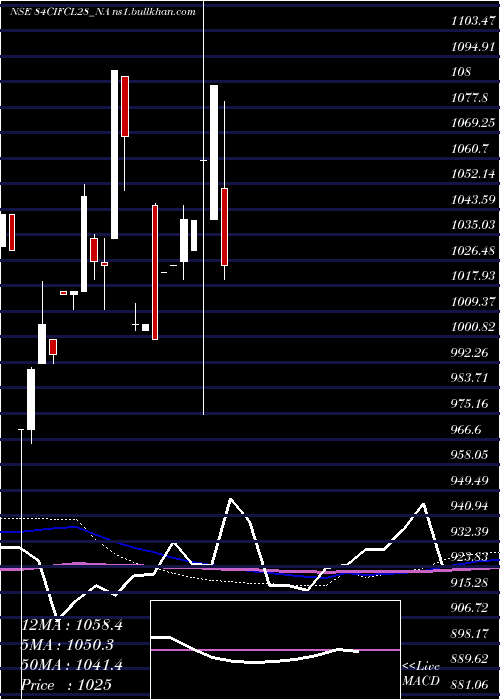Select the 1043.59 price axis label
This screenshot has height=700, width=500.
coord(473,199)
